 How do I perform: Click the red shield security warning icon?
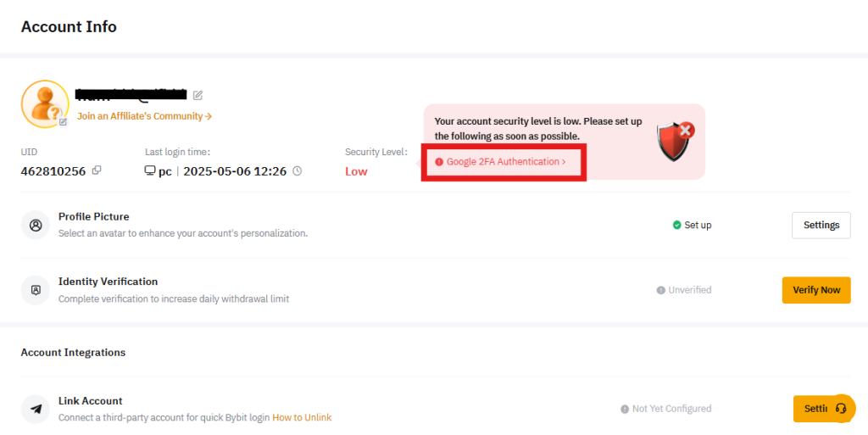pyautogui.click(x=676, y=141)
